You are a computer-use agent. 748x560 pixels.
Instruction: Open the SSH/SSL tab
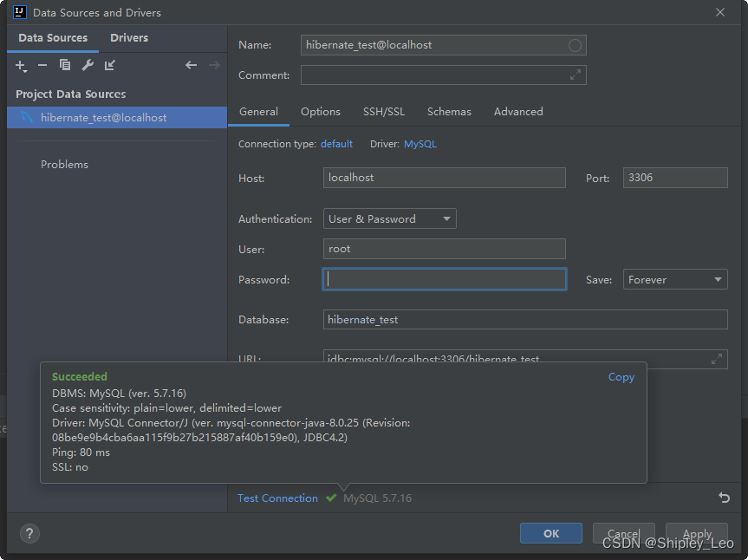tap(384, 112)
